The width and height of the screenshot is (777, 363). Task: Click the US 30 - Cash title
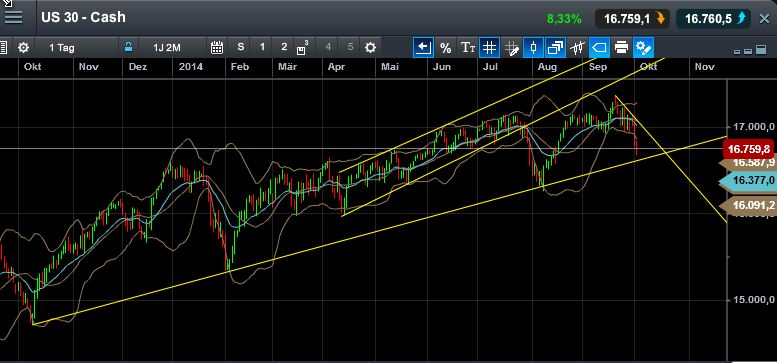click(83, 17)
